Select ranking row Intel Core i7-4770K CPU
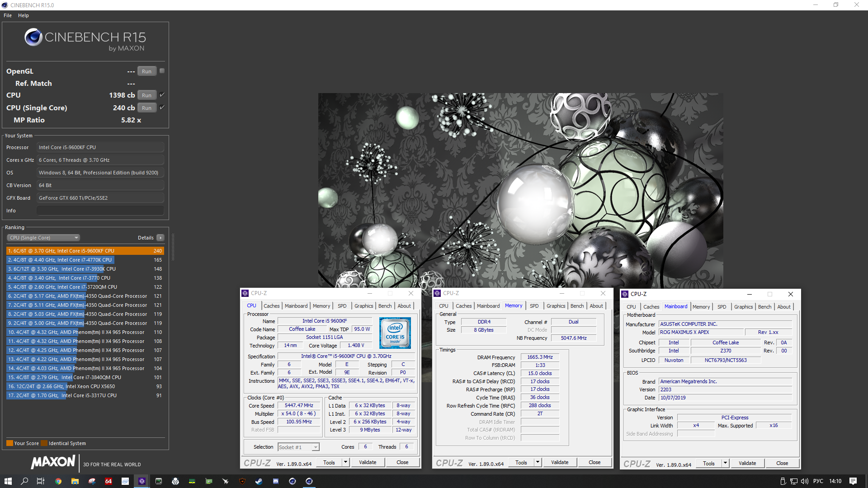This screenshot has height=488, width=868. click(85, 260)
